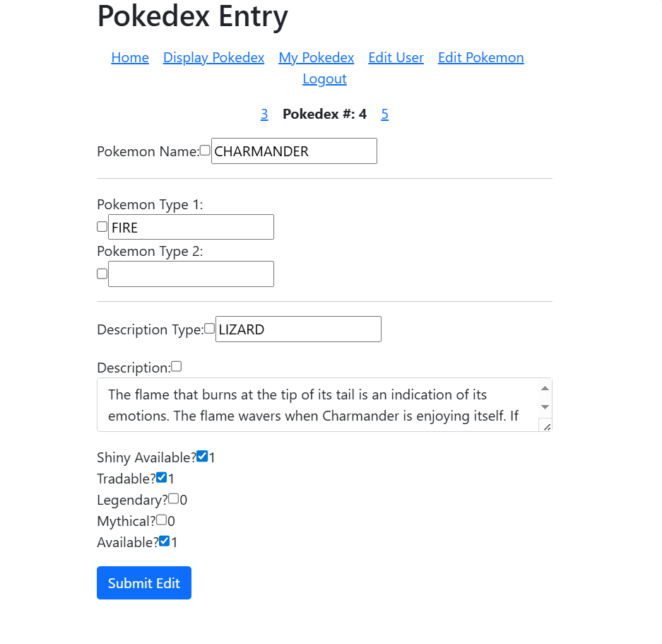Go to previous Pokedex entry 3

(264, 115)
